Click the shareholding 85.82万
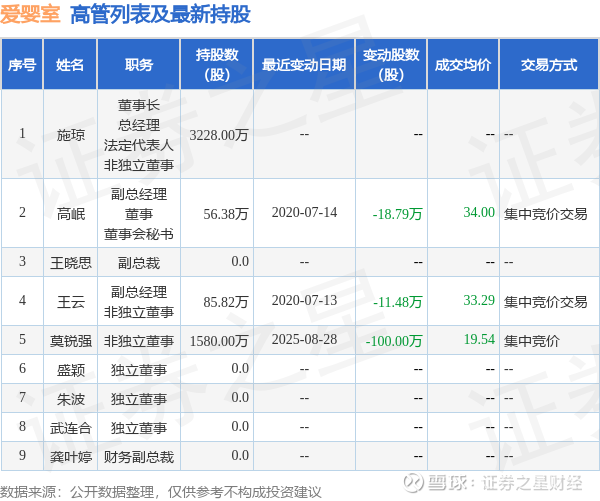Image resolution: width=600 pixels, height=501 pixels. point(226,302)
